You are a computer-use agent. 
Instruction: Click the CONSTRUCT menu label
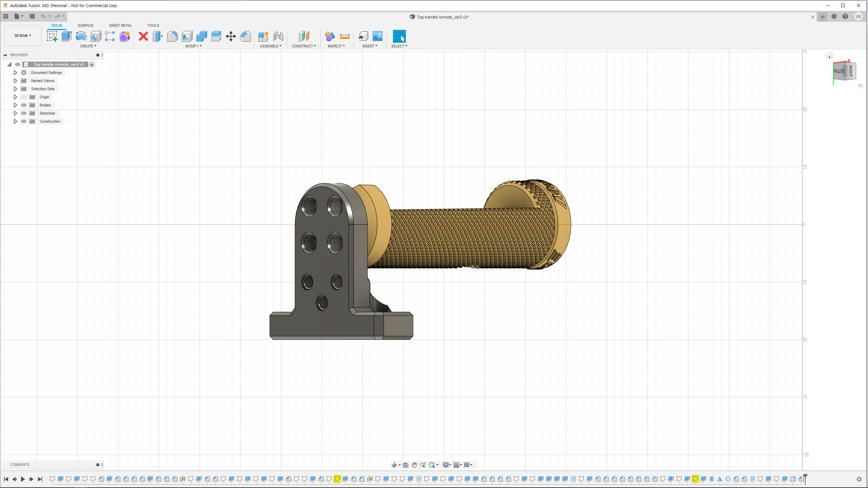pyautogui.click(x=303, y=46)
